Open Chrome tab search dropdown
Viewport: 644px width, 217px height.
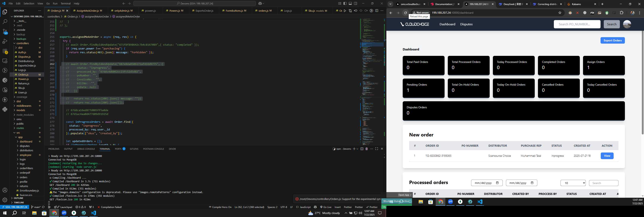click(x=390, y=4)
